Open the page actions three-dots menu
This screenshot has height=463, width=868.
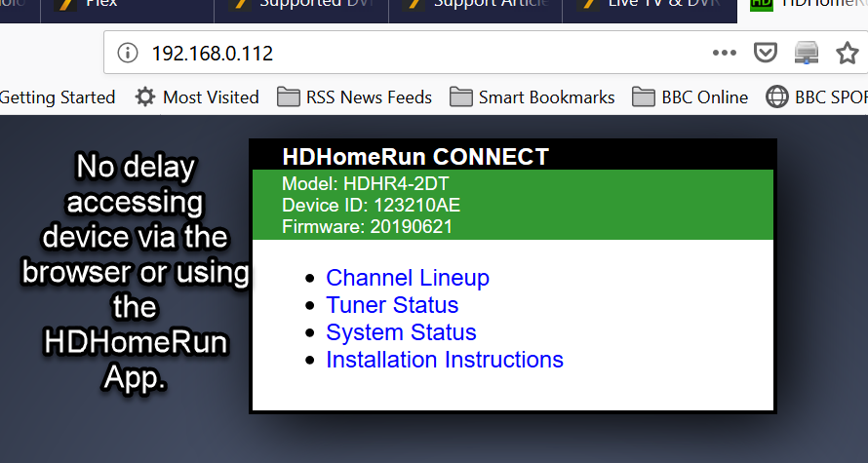pyautogui.click(x=724, y=53)
